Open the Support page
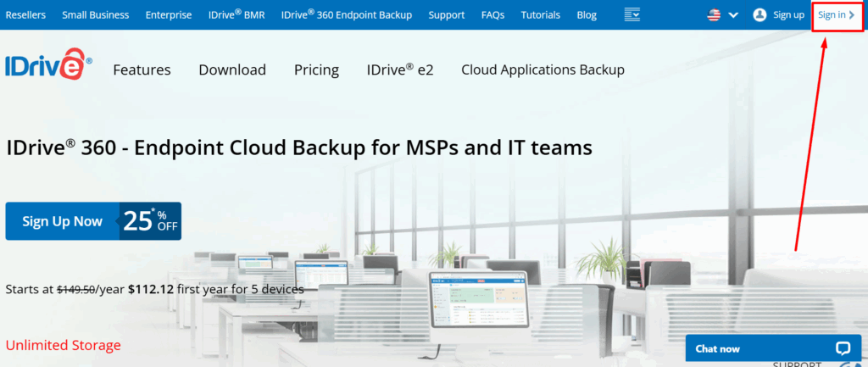Image resolution: width=868 pixels, height=367 pixels. pos(447,15)
